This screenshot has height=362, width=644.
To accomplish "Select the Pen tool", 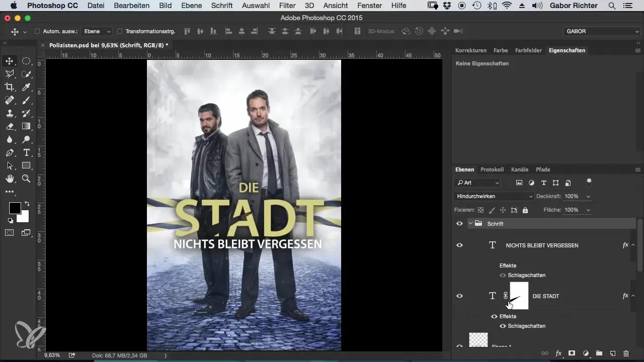I will [x=10, y=152].
